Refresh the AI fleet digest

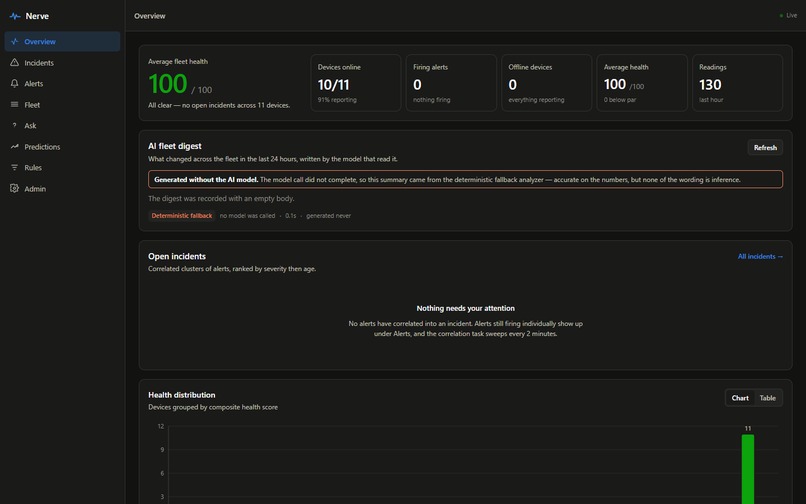[x=765, y=148]
